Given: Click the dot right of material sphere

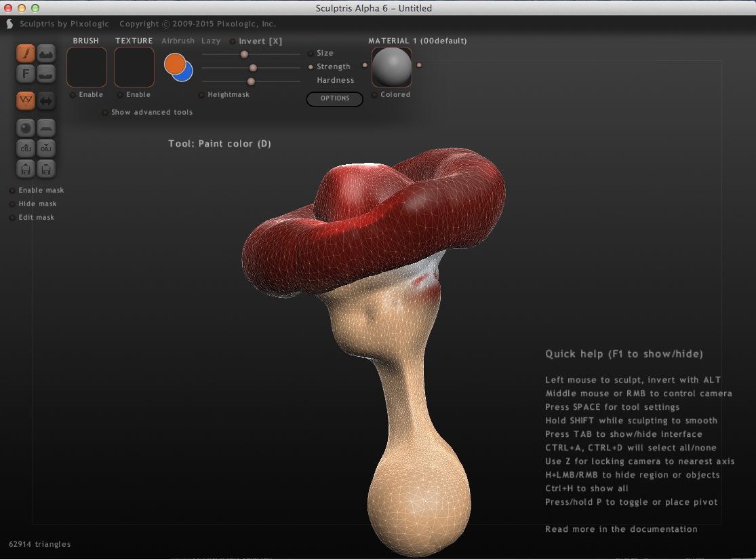Looking at the screenshot, I should pyautogui.click(x=419, y=65).
